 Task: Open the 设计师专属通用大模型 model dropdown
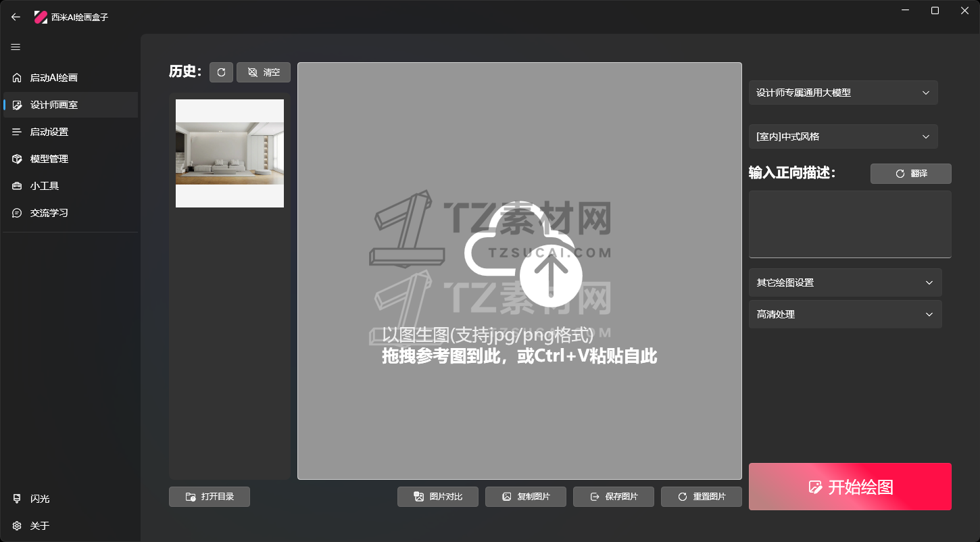tap(843, 93)
